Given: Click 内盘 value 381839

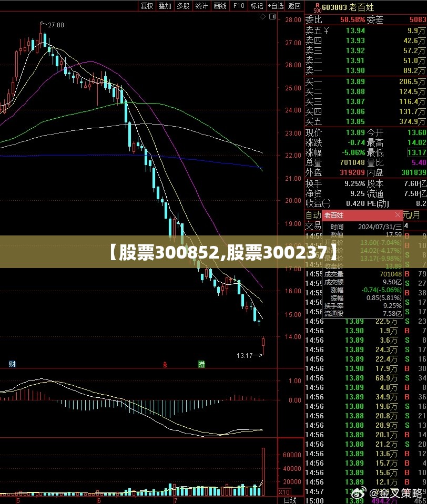Looking at the screenshot, I should click(x=414, y=172).
